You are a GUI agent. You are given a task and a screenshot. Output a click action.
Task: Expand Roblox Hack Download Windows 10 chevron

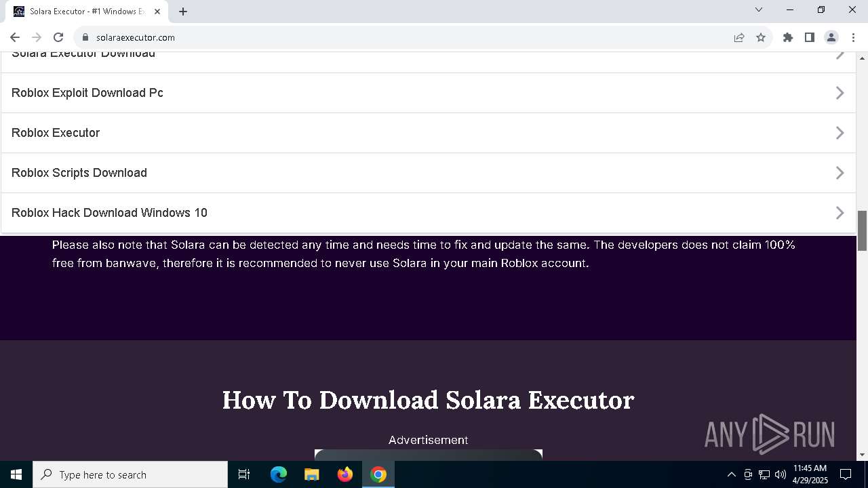(x=840, y=213)
